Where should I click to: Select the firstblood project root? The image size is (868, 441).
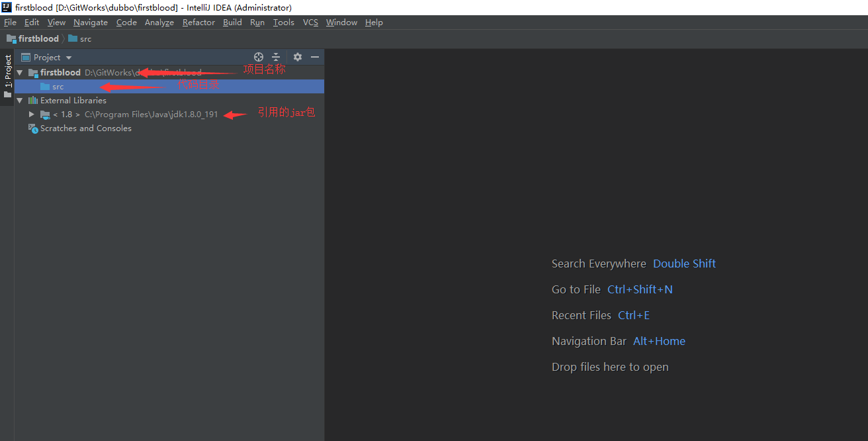[x=169, y=72]
